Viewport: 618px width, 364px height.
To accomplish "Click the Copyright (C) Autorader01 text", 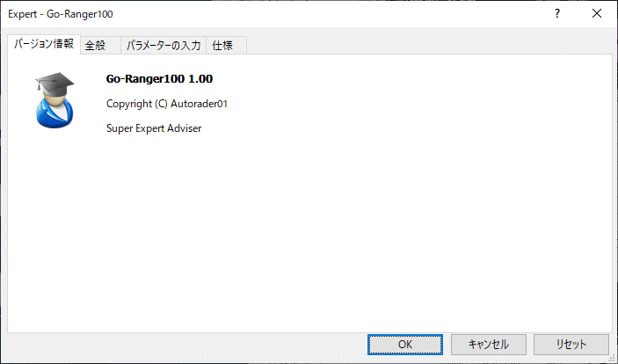I will [x=167, y=104].
